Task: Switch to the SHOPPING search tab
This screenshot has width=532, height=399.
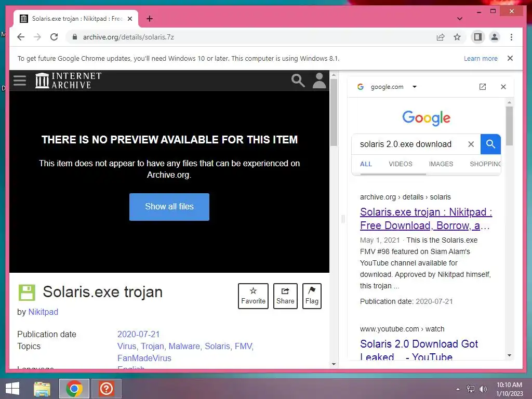Action: (x=485, y=164)
